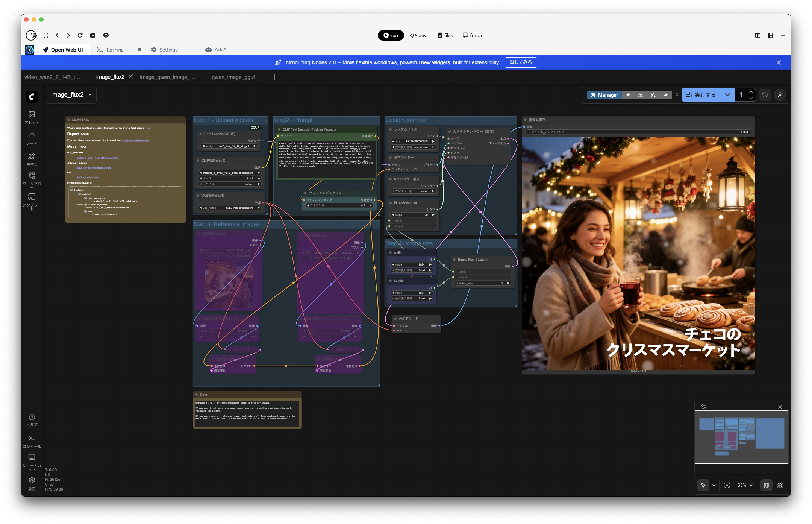Click the user account icon top right
The image size is (812, 524).
click(x=780, y=95)
